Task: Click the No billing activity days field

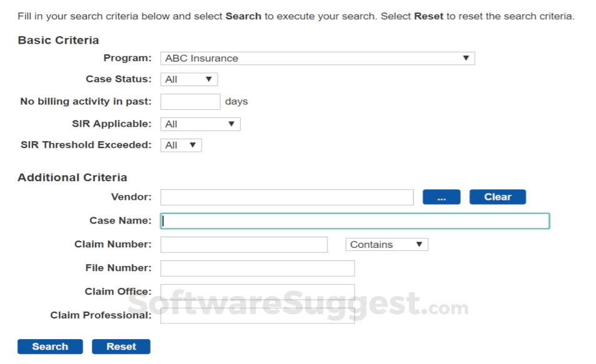Action: 190,102
